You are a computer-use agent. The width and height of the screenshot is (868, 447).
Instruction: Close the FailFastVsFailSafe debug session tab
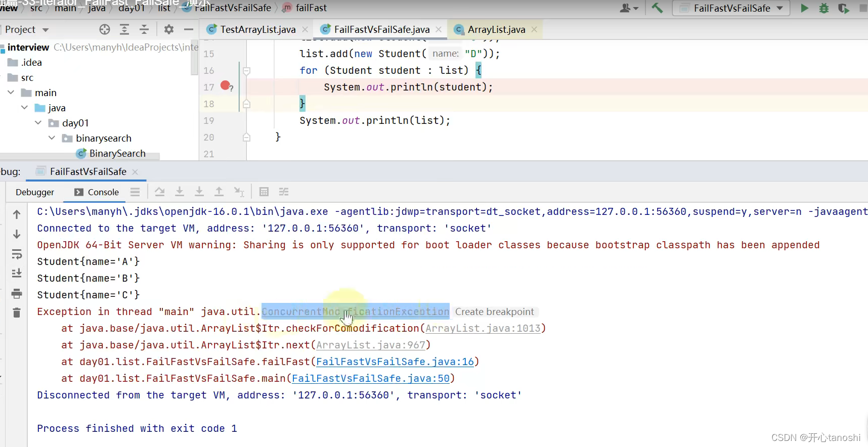pyautogui.click(x=135, y=172)
